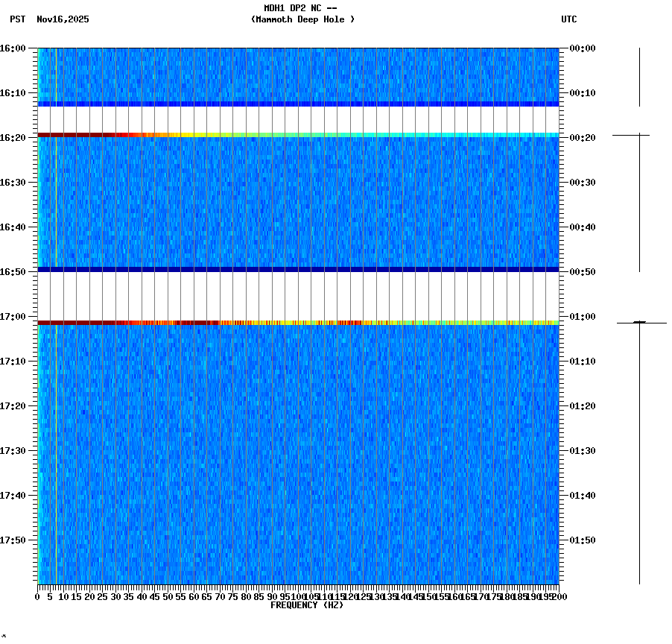Screen dimensions: 672x644
Task: Click the dark blue gap marker at 16:12
Action: tap(298, 103)
